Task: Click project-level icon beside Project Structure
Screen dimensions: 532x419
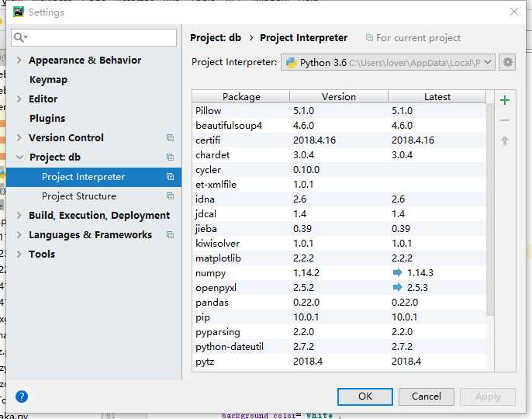Action: pos(170,196)
